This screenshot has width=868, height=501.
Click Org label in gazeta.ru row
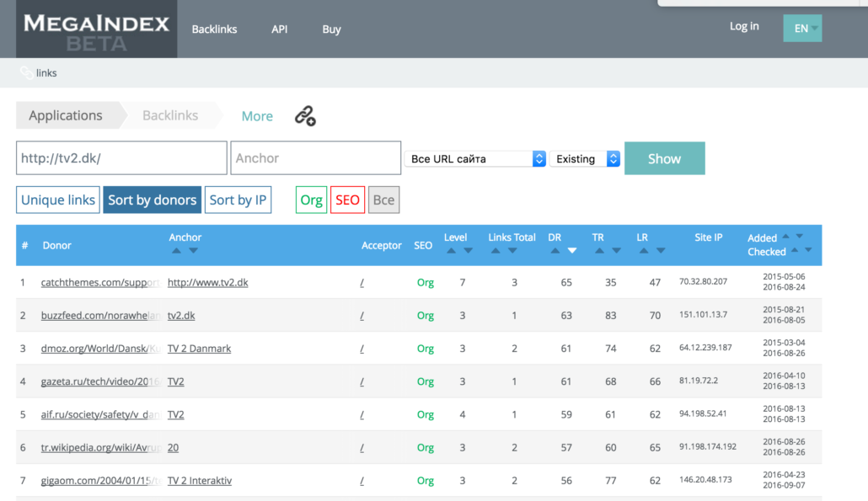425,381
